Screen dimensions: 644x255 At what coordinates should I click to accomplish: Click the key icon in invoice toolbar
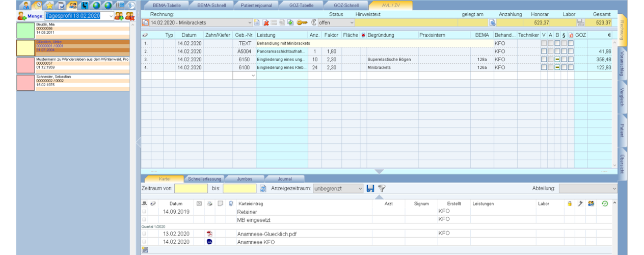click(302, 23)
